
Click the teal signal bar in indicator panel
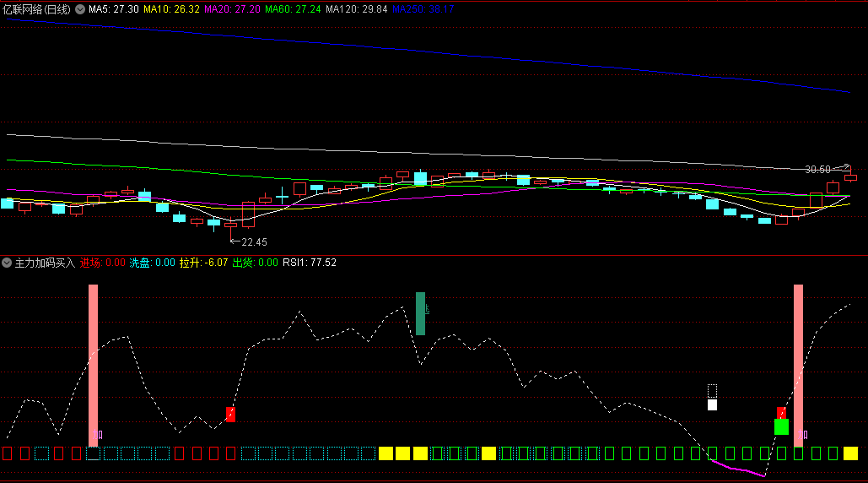(x=421, y=313)
